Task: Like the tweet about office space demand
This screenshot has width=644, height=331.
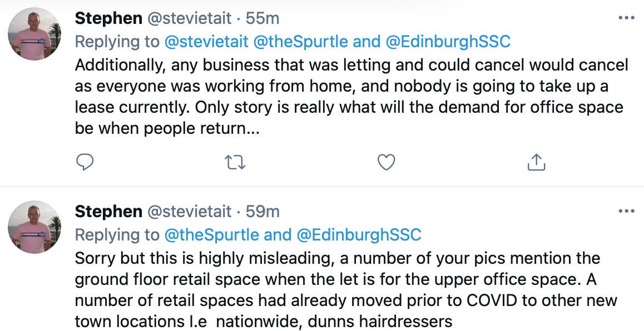Action: point(386,162)
